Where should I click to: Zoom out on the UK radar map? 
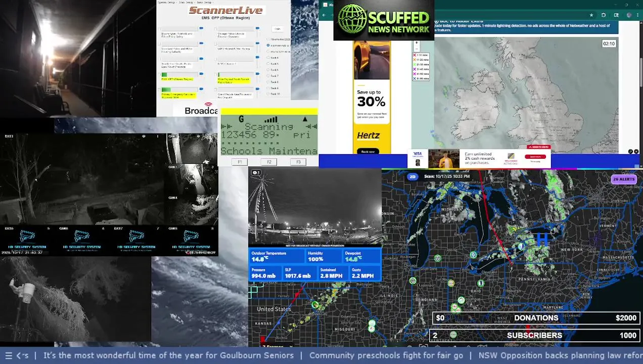click(417, 49)
